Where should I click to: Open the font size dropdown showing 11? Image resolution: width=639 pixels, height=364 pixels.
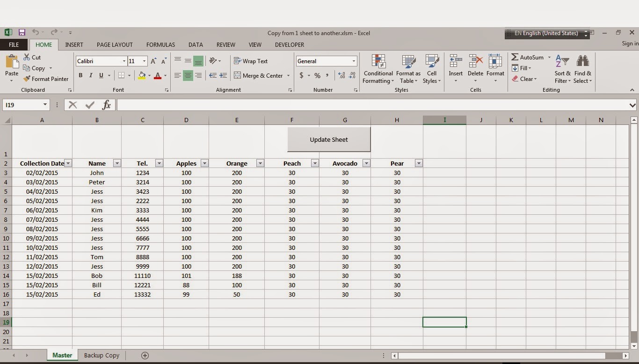pos(144,61)
